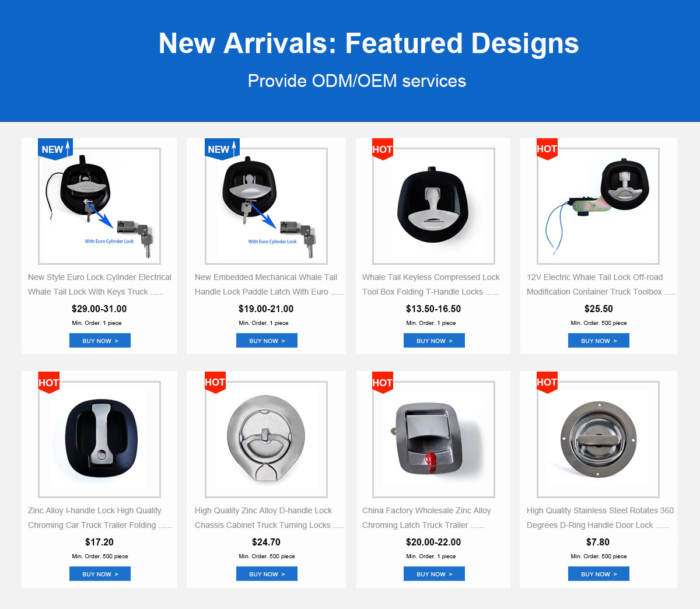
Task: Click the HOT badge on Whale Tail Keyless Compressed Lock
Action: tap(382, 149)
